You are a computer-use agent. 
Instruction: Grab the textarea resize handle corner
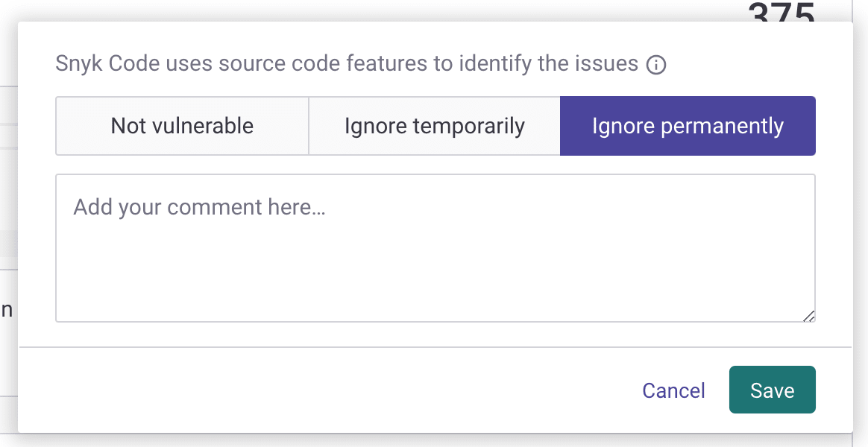[x=808, y=316]
